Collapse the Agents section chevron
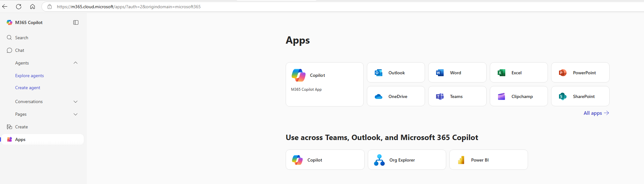The height and width of the screenshot is (184, 644). coord(76,63)
